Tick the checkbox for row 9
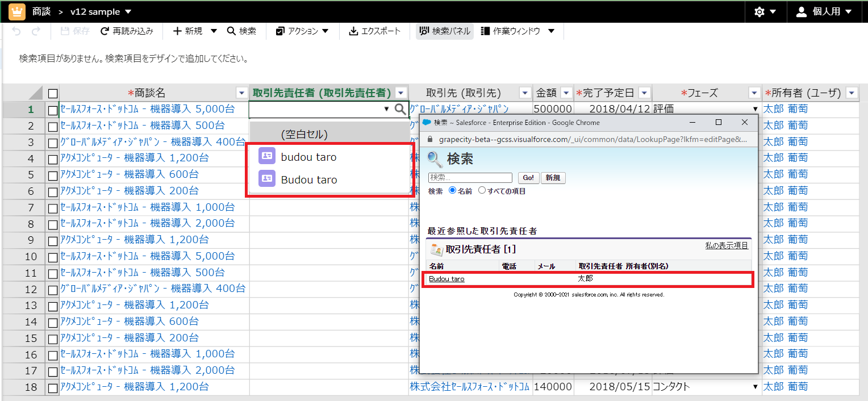The height and width of the screenshot is (401, 868). click(53, 240)
